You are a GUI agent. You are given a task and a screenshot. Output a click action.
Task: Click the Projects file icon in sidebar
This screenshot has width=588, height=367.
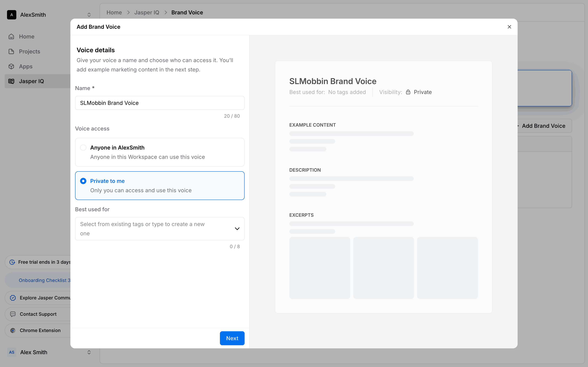11,51
